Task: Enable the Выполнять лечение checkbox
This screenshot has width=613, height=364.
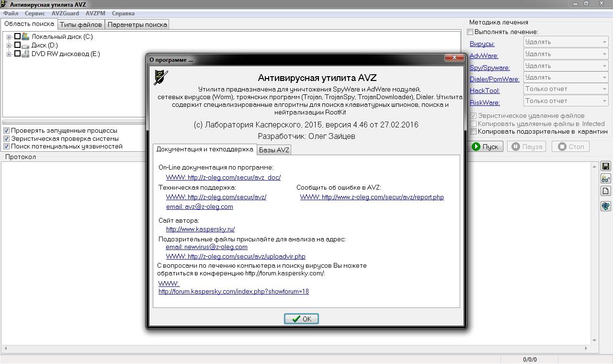Action: point(470,32)
